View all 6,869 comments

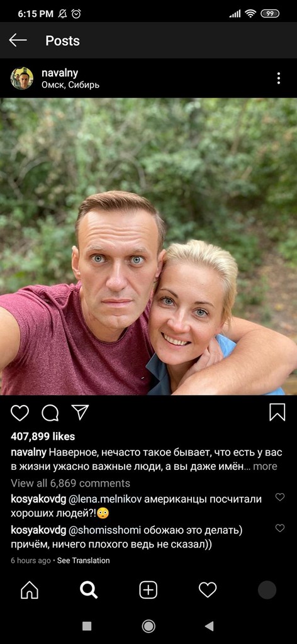pos(70,483)
